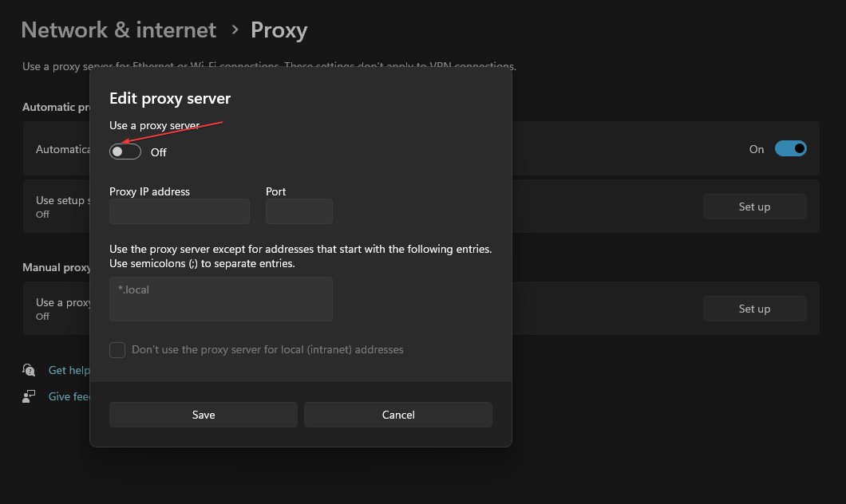846x504 pixels.
Task: Cancel the Edit proxy server dialog
Action: (x=398, y=415)
